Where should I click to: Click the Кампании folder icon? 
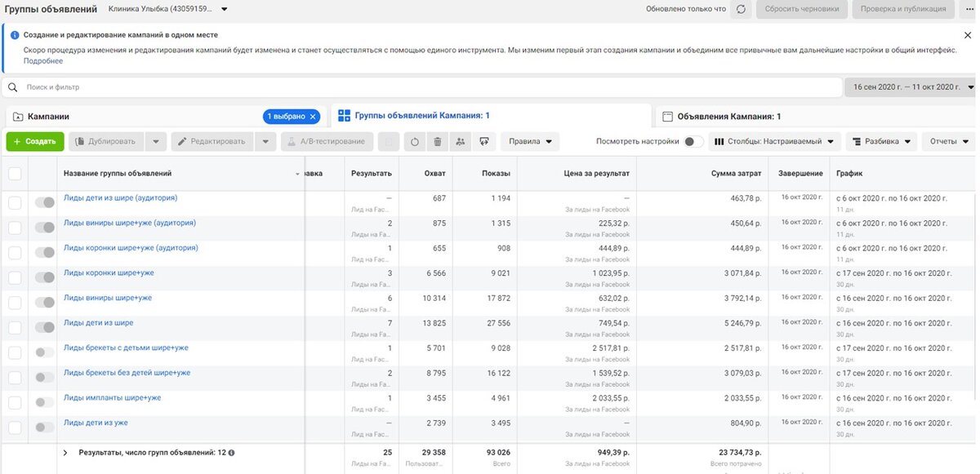(x=16, y=117)
